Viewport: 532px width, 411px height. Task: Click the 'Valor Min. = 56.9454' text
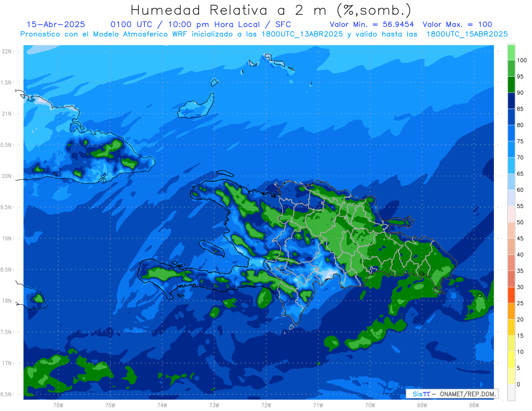(x=372, y=24)
